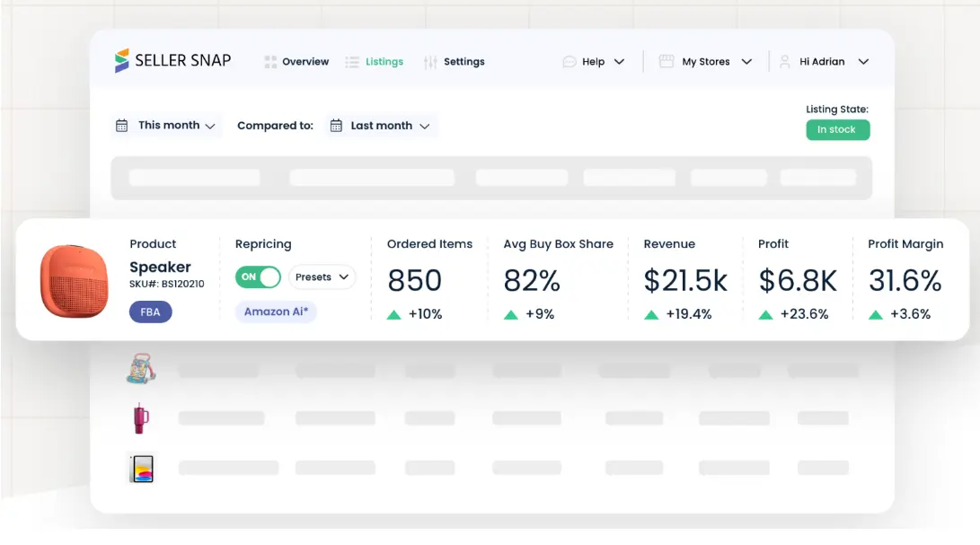
Task: Click the +23.6% profit change
Action: click(804, 314)
